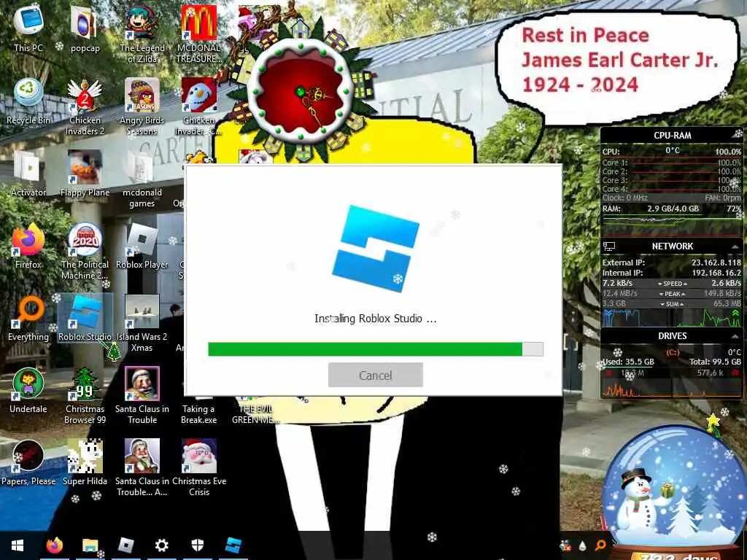Screen dimensions: 747x560
Task: Open Settings gear from the taskbar
Action: pyautogui.click(x=161, y=545)
